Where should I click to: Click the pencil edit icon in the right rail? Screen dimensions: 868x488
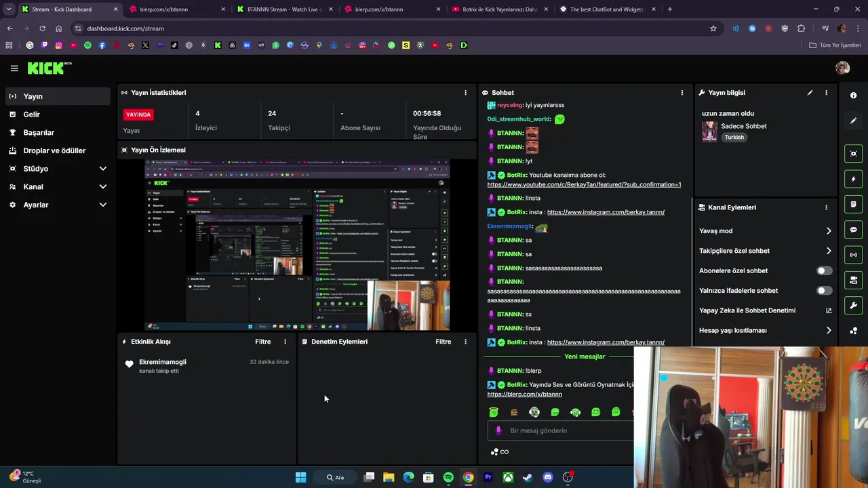coord(853,121)
